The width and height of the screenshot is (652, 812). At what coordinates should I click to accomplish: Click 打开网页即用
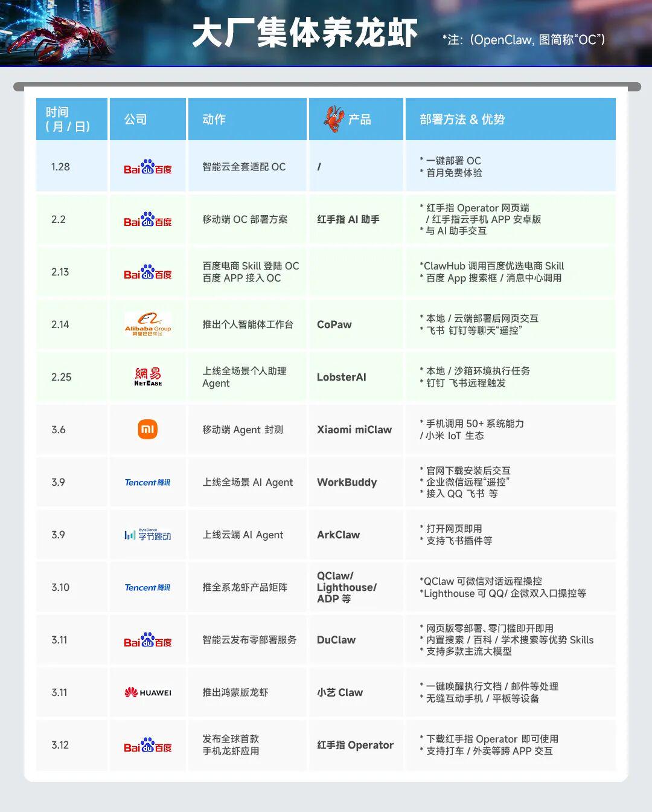point(451,529)
